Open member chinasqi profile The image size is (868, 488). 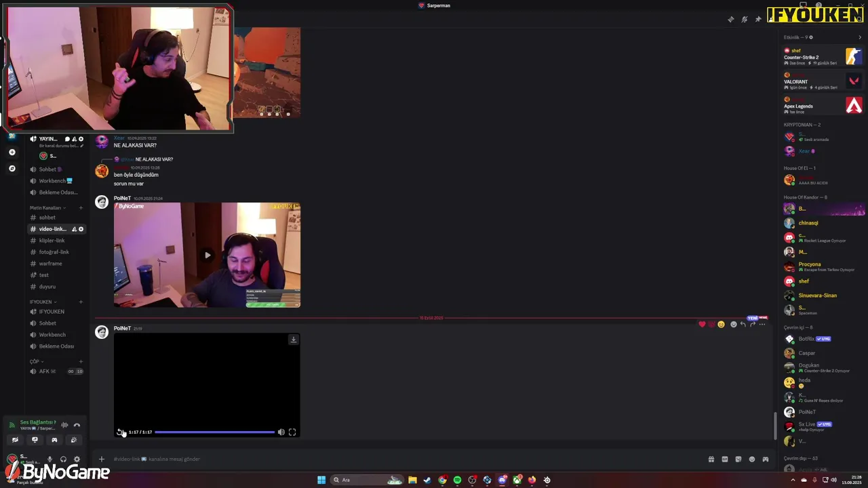pyautogui.click(x=823, y=222)
